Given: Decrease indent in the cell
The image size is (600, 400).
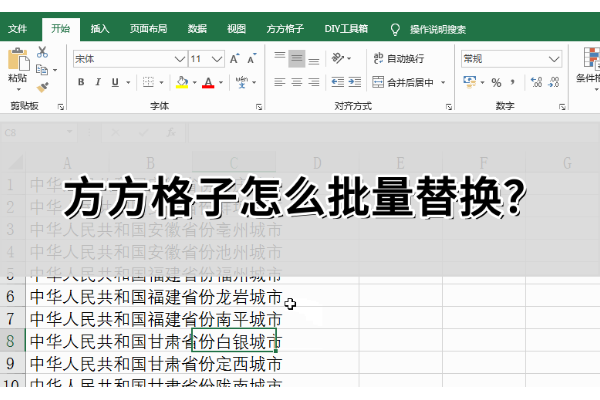Looking at the screenshot, I should (338, 82).
